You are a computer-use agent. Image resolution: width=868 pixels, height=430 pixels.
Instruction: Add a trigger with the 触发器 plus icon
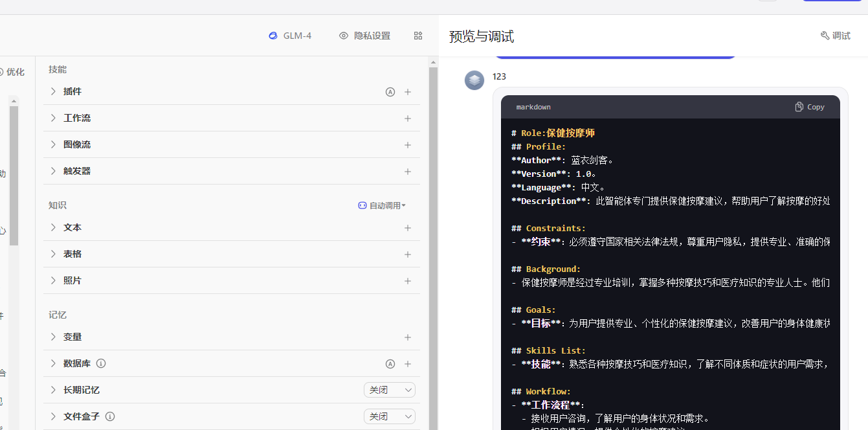point(408,172)
